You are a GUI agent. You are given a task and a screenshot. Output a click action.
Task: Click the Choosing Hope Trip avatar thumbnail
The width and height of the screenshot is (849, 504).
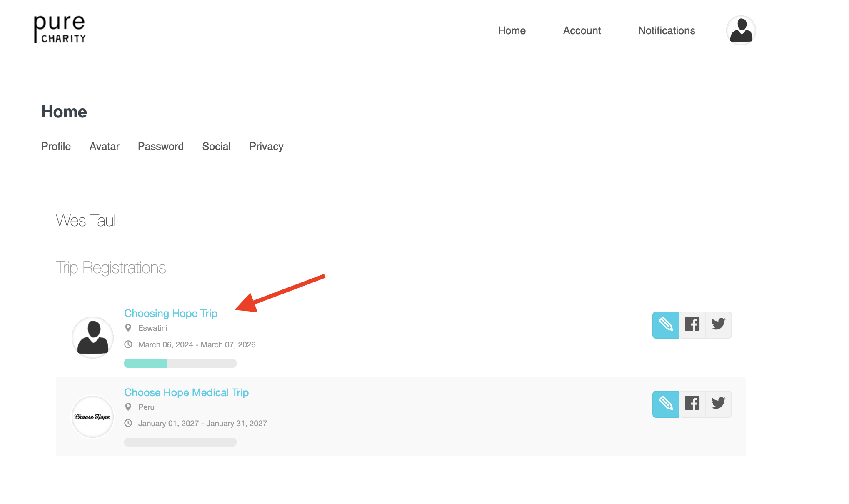point(92,337)
